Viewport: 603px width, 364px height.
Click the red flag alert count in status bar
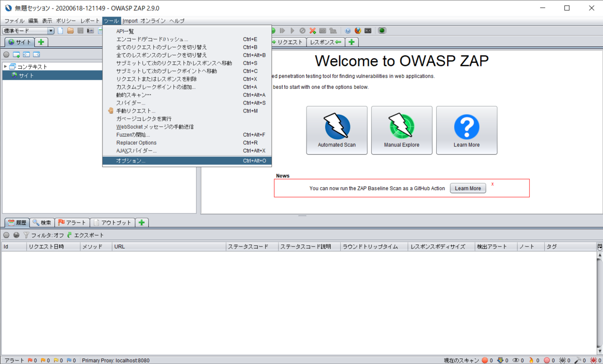coord(32,360)
